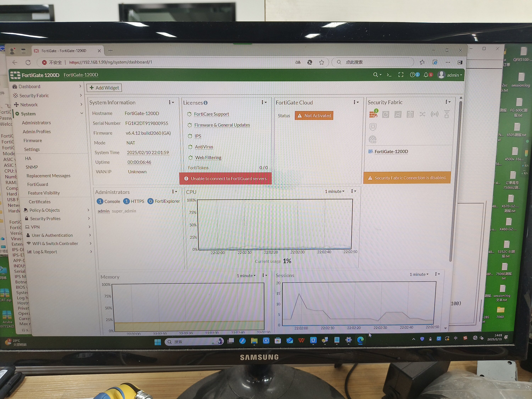This screenshot has height=399, width=532.
Task: Open FortiGate Cloud widget options menu
Action: pyautogui.click(x=356, y=102)
